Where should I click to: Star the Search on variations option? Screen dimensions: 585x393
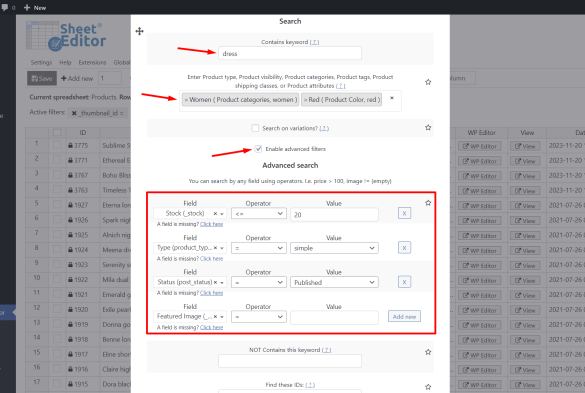tap(428, 128)
